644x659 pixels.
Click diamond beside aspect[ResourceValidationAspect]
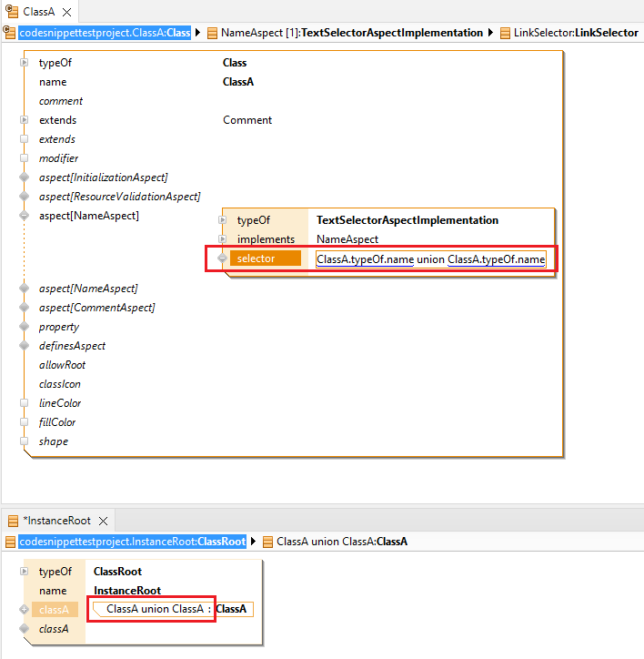[x=24, y=197]
